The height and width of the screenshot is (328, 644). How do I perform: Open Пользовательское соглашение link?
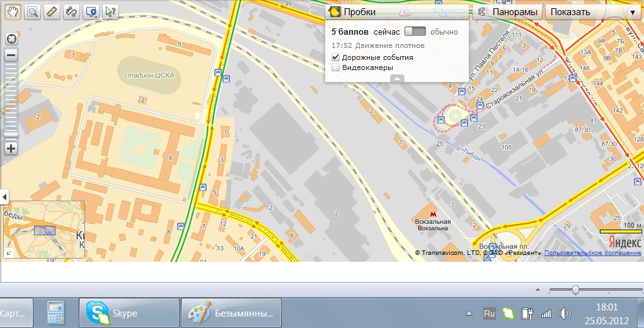(x=593, y=253)
